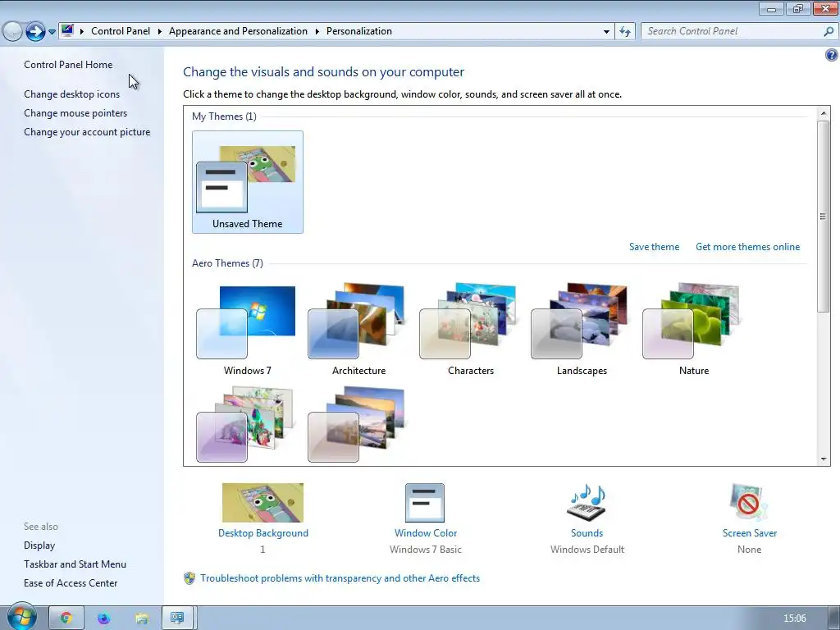Click the Window Color text link

426,533
